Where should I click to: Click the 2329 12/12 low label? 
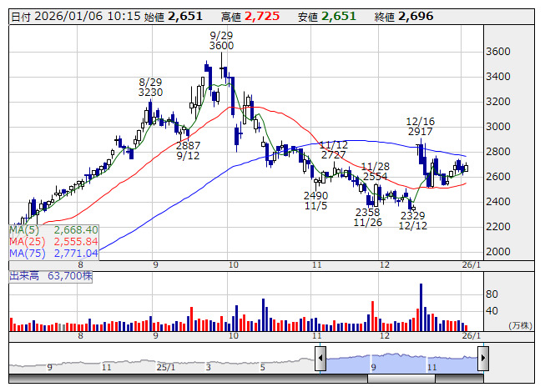[413, 221]
